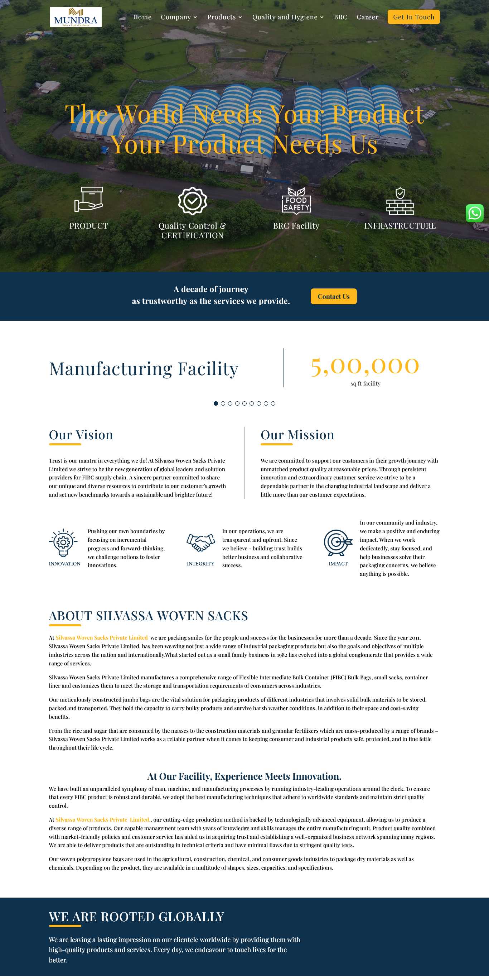Click the Our Vision heading
The height and width of the screenshot is (980, 489).
pos(81,435)
